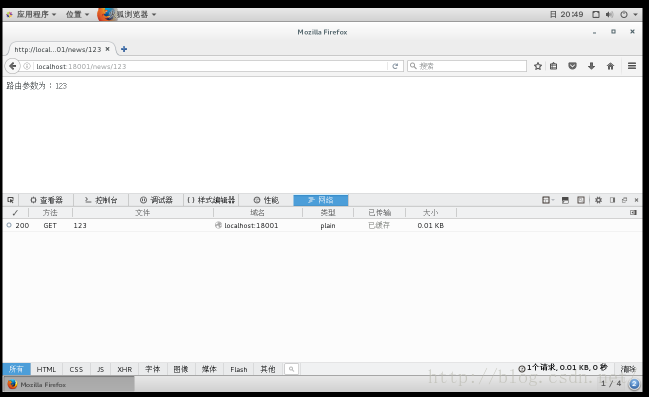Image resolution: width=649 pixels, height=397 pixels.
Task: Open a new tab with the plus icon
Action: tap(124, 49)
